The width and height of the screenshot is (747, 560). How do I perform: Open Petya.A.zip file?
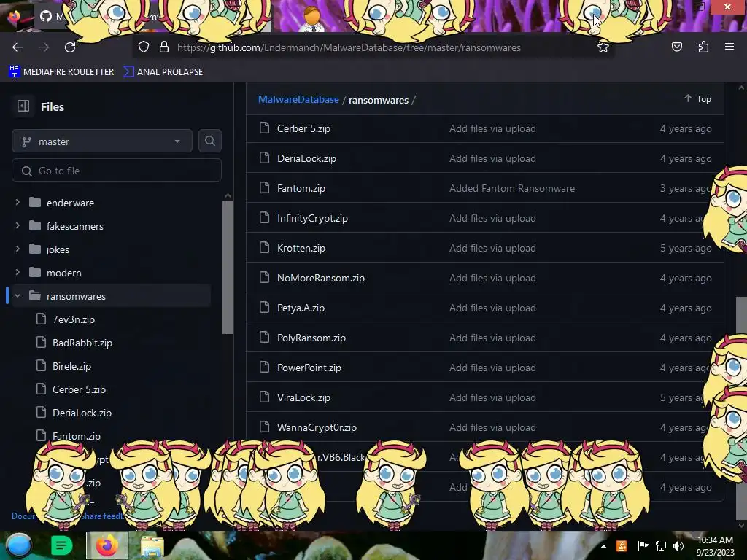click(301, 308)
